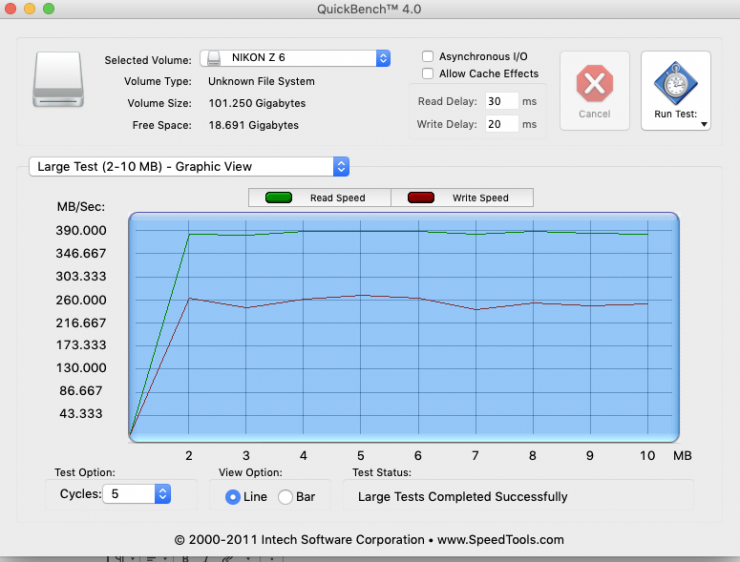Open the Selected Volume NIKON Z 6 dropdown
The width and height of the screenshot is (740, 562).
295,58
